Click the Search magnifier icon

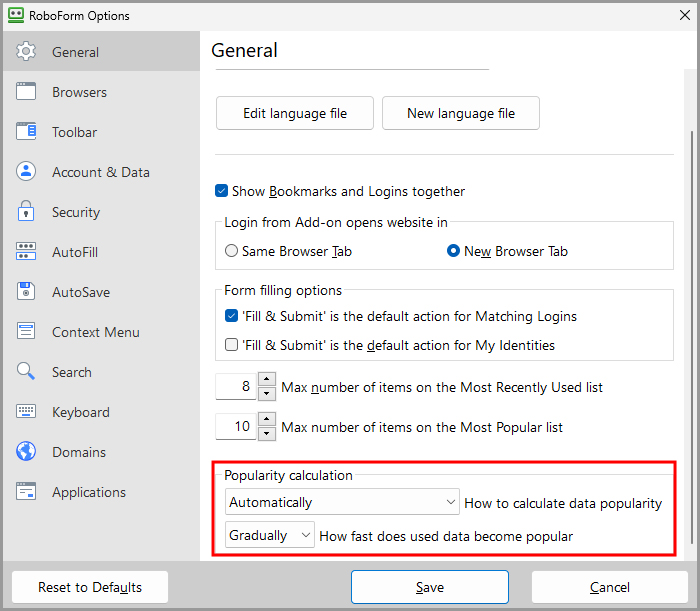point(26,371)
